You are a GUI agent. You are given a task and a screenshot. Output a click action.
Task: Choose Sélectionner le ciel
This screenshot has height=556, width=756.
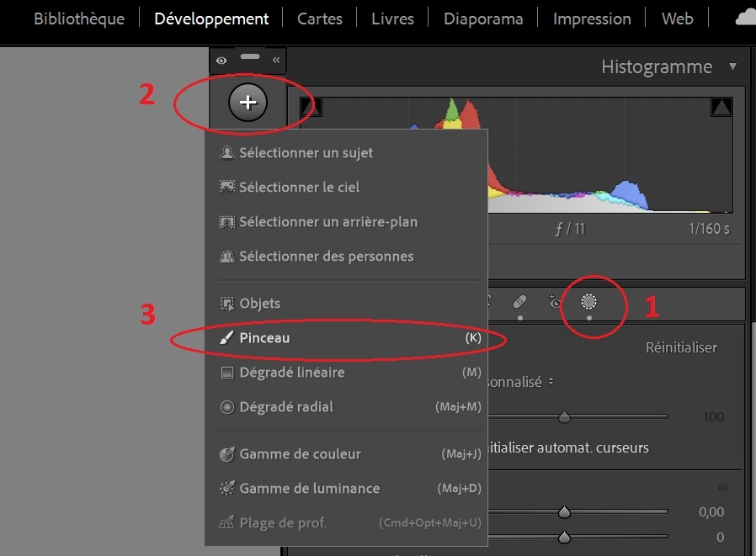(x=346, y=187)
